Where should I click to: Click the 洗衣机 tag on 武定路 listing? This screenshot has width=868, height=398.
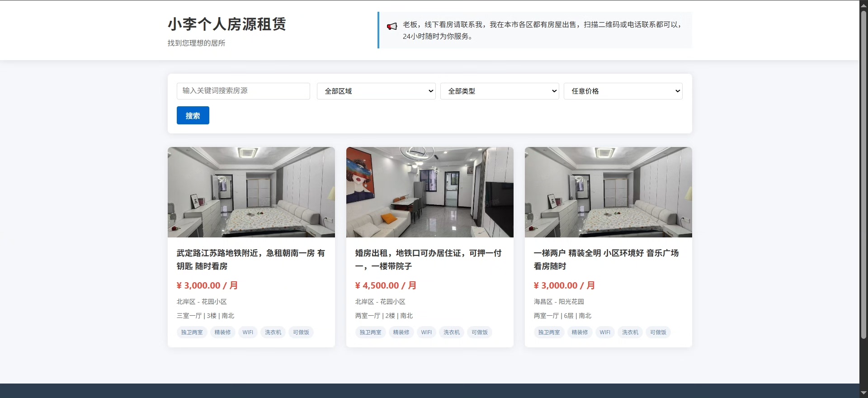(x=273, y=332)
